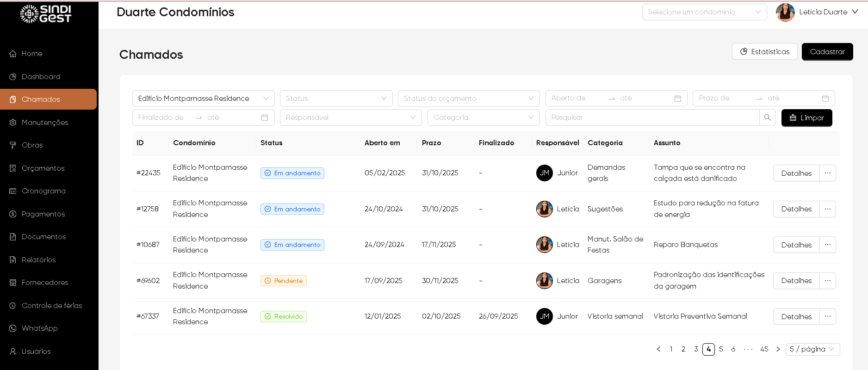This screenshot has width=868, height=370.
Task: Open the Selecione um condomínio dropdown
Action: pyautogui.click(x=704, y=12)
